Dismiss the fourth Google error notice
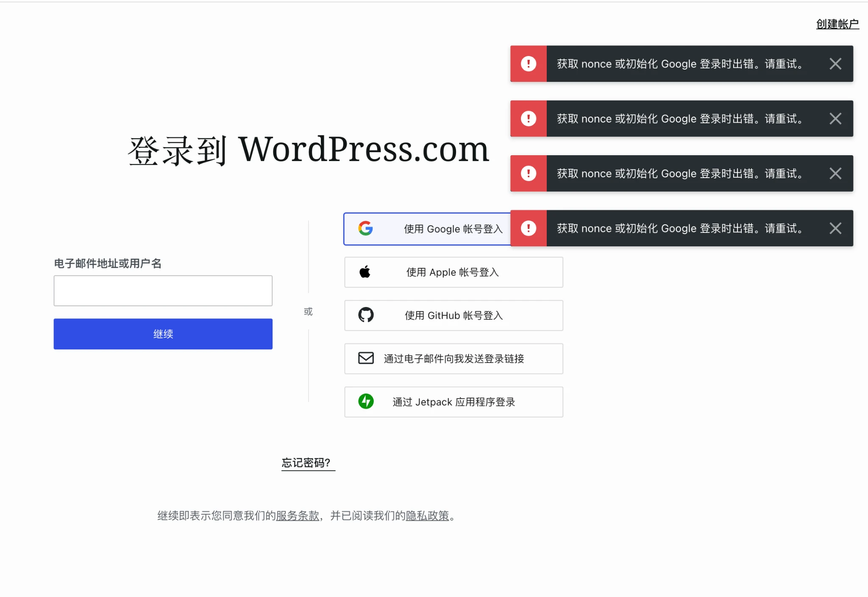The image size is (868, 597). click(x=835, y=229)
